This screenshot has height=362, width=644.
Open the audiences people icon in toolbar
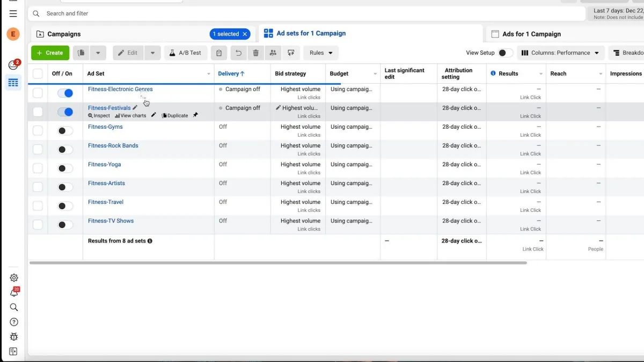click(273, 53)
